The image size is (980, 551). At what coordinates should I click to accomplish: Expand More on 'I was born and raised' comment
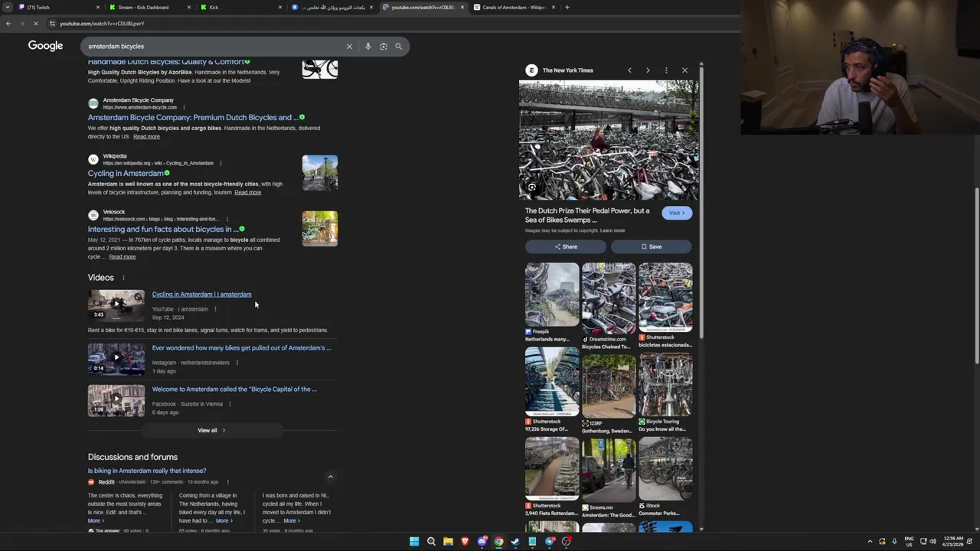[x=291, y=520]
